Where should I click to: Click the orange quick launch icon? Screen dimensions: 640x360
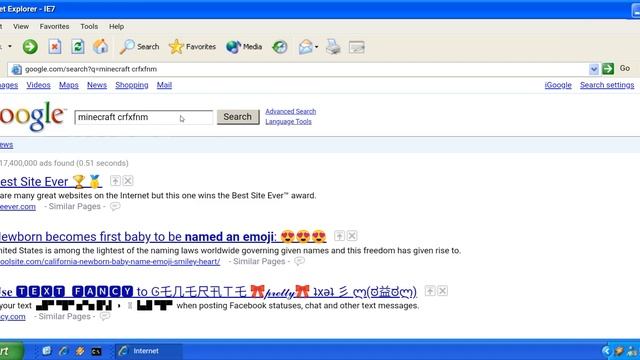click(80, 351)
